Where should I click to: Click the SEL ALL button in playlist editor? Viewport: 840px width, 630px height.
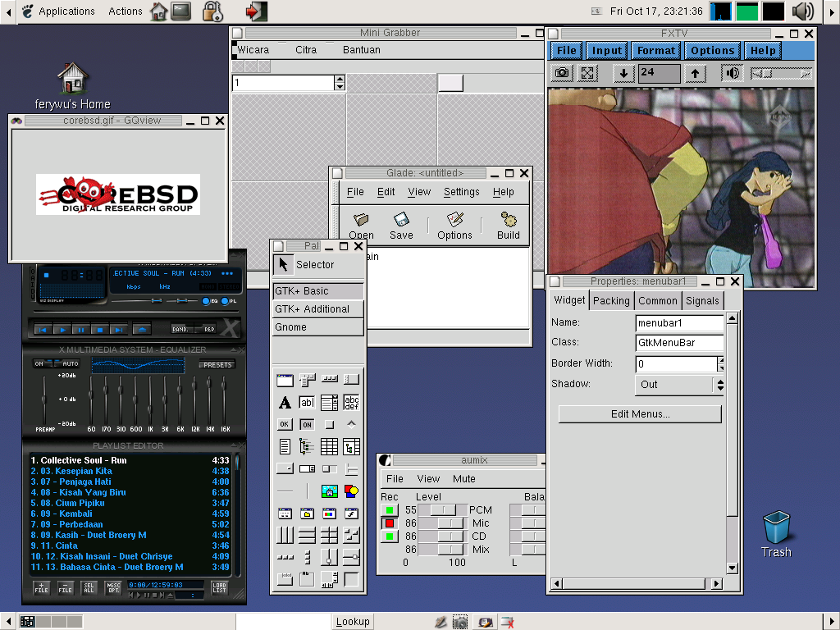pyautogui.click(x=89, y=587)
